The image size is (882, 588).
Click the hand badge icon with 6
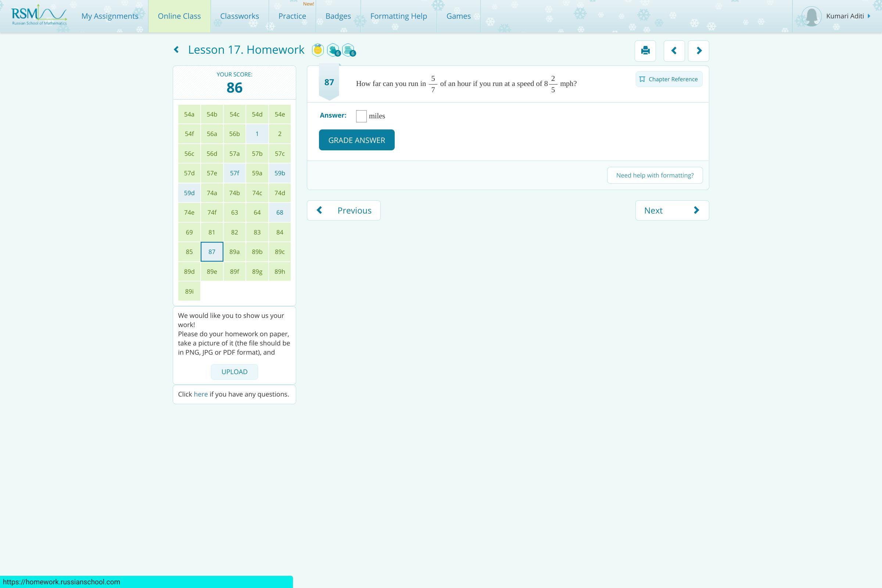[333, 50]
